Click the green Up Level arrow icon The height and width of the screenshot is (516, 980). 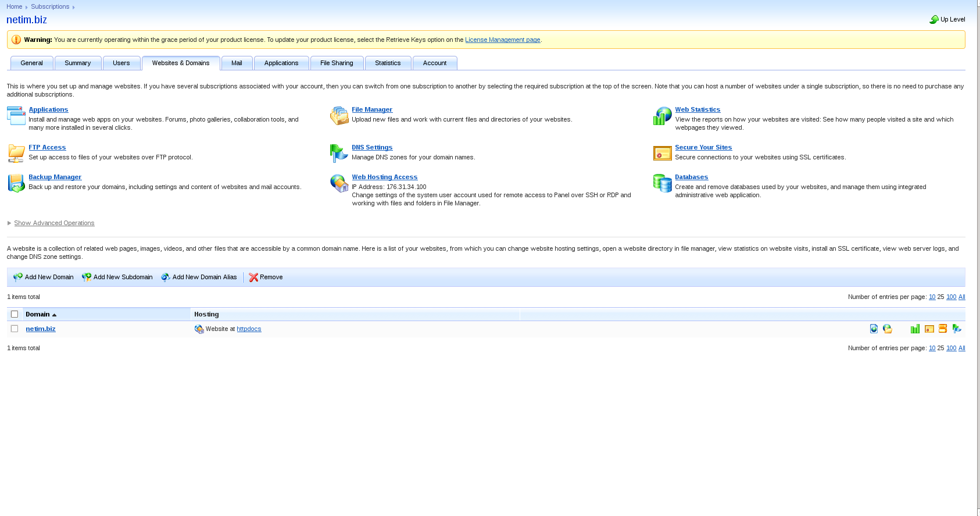(x=934, y=20)
